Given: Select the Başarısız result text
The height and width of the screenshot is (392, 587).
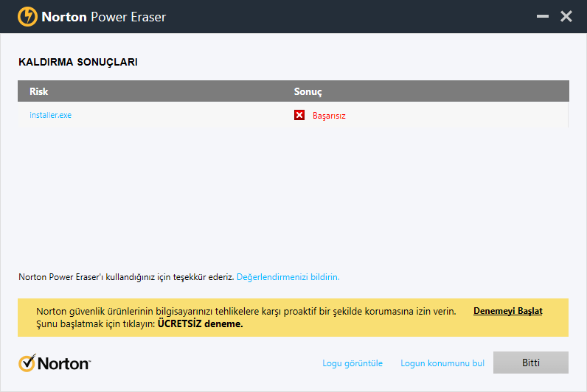Looking at the screenshot, I should (x=329, y=116).
